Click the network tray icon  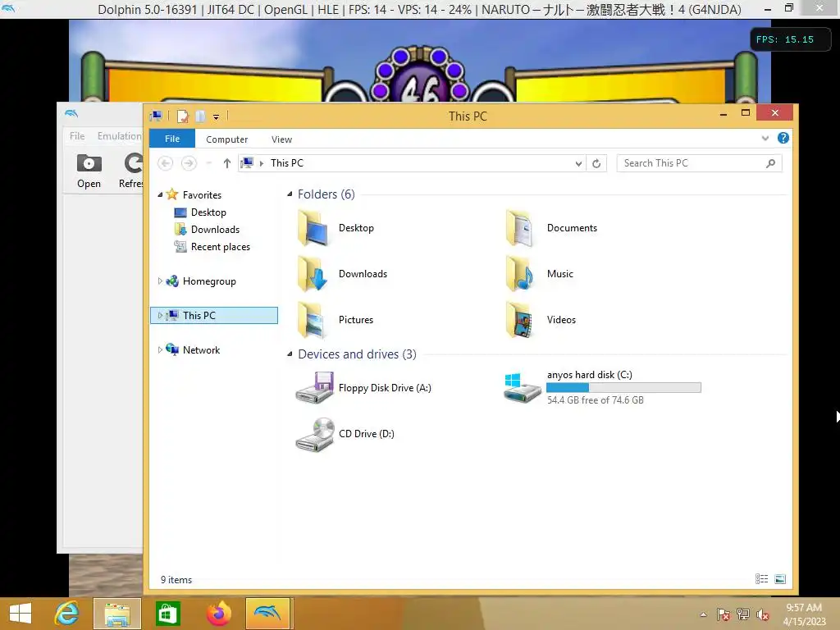point(743,614)
